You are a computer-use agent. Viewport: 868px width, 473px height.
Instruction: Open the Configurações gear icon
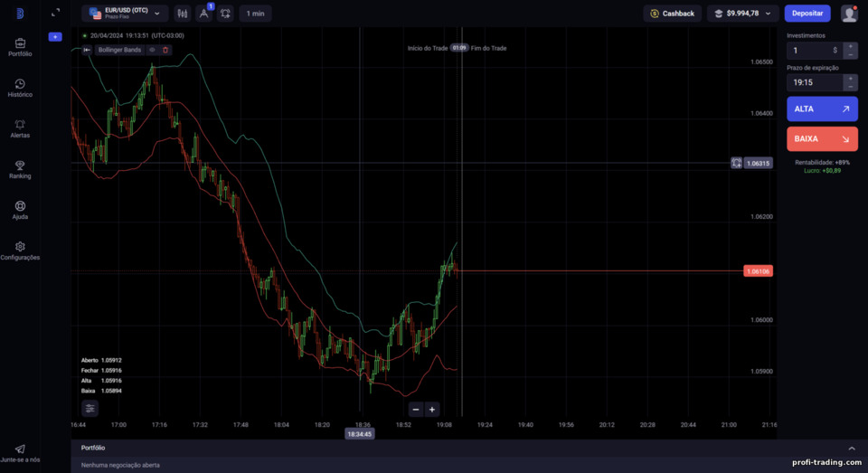click(20, 247)
